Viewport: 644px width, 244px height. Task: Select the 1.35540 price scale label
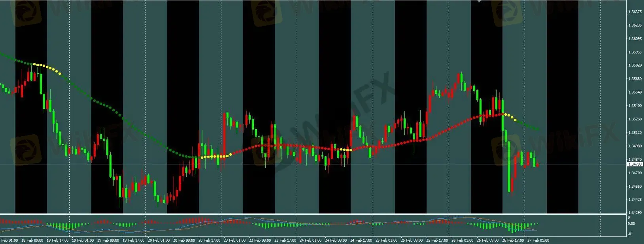pos(635,92)
